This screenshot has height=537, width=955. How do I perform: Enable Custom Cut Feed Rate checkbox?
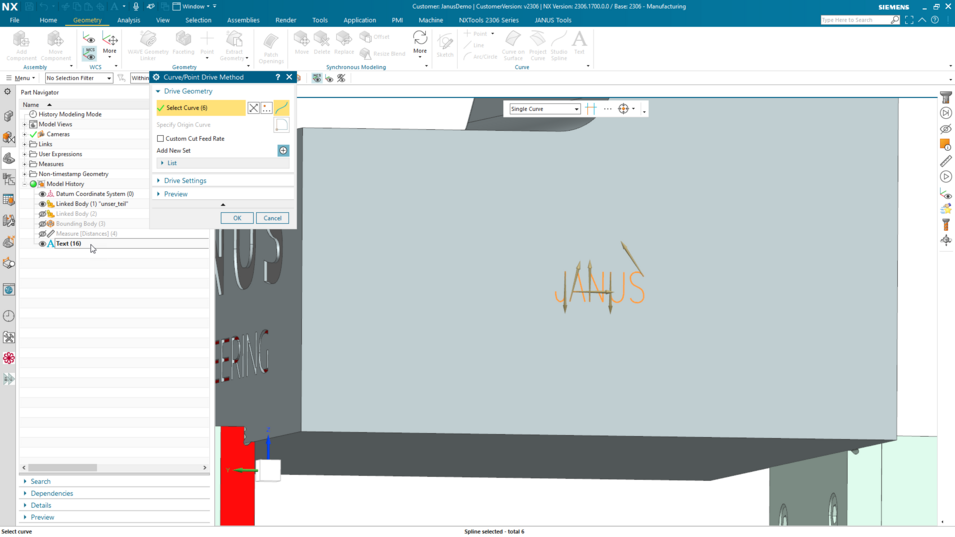161,139
